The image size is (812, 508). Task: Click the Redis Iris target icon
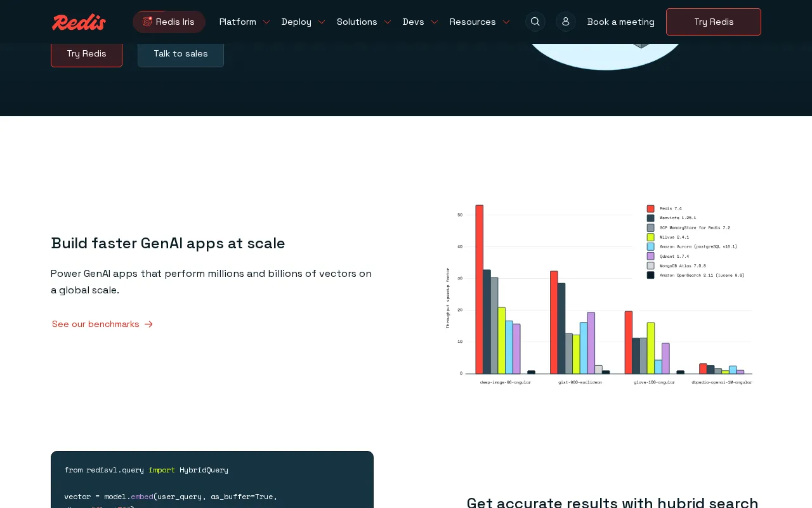148,22
